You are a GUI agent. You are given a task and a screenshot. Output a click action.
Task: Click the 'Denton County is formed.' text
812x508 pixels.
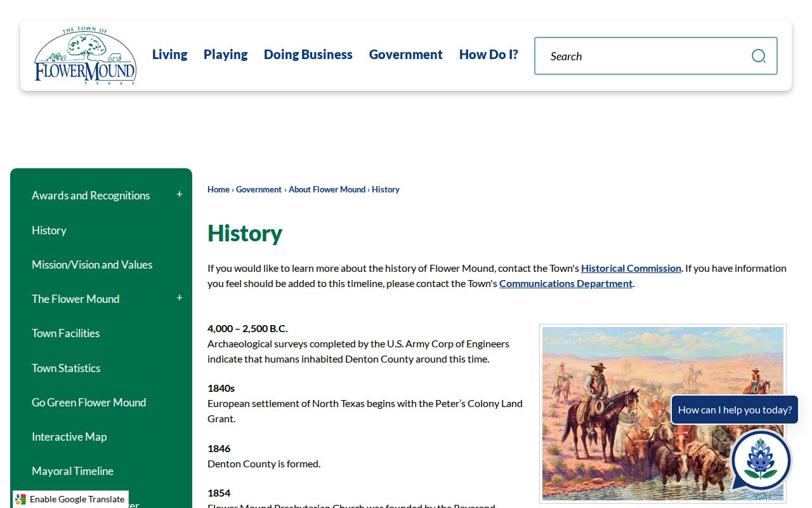[264, 464]
